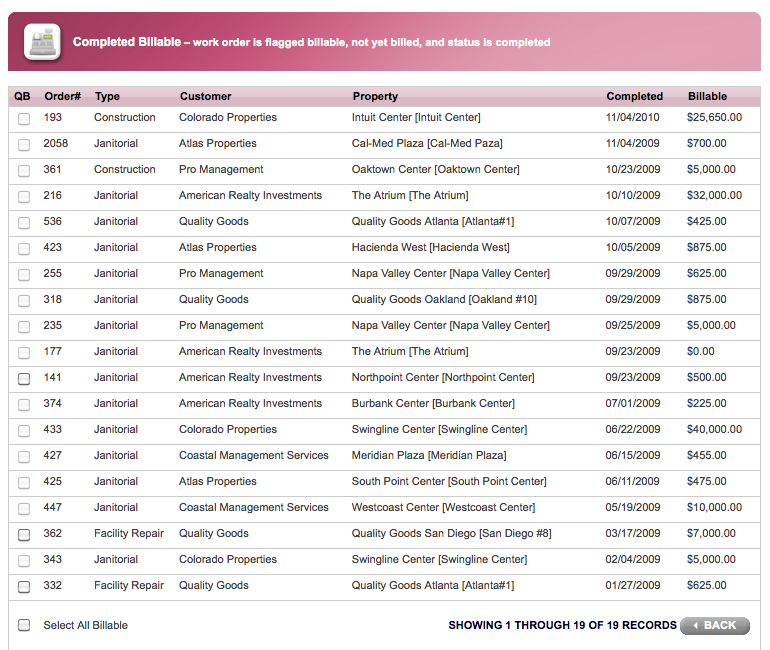Select the checkbox for order 433

coord(24,431)
